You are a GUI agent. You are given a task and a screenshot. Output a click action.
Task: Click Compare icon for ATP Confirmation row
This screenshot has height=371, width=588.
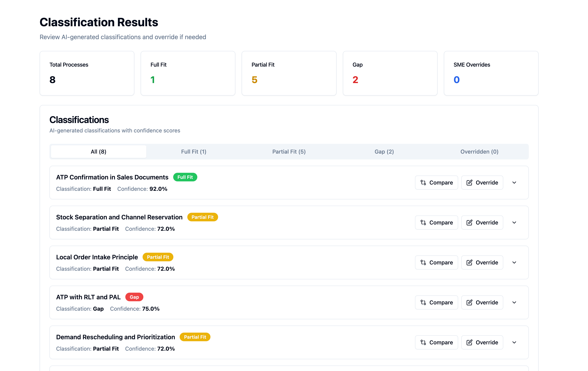423,182
